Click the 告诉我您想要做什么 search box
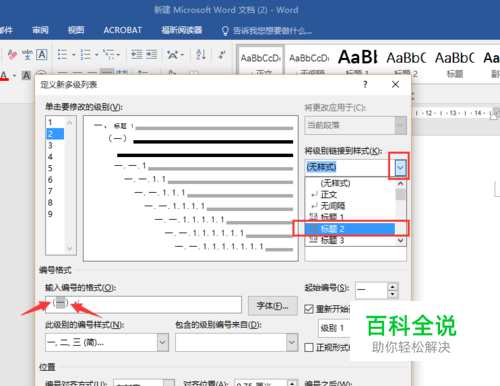Screen dimensions: 500x386 pos(273,31)
